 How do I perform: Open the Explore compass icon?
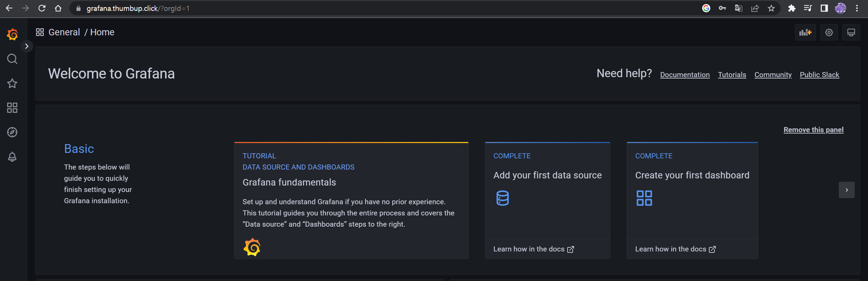click(x=12, y=132)
